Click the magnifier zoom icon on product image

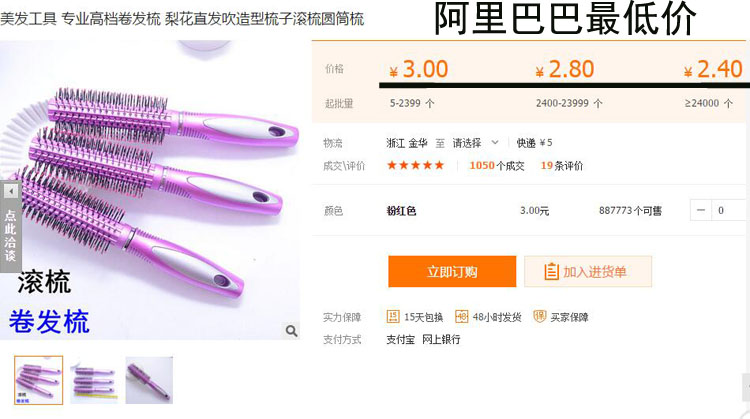pos(291,331)
